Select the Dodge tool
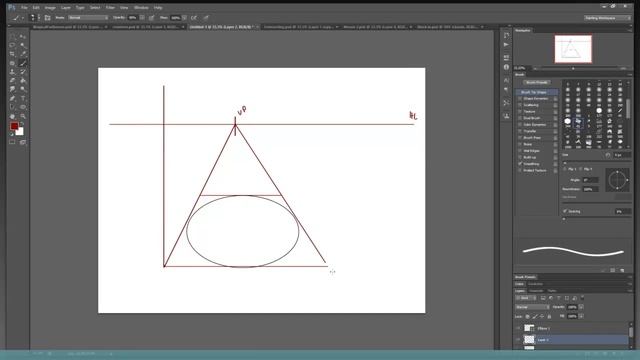Image resolution: width=640 pixels, height=360 pixels. (23, 89)
